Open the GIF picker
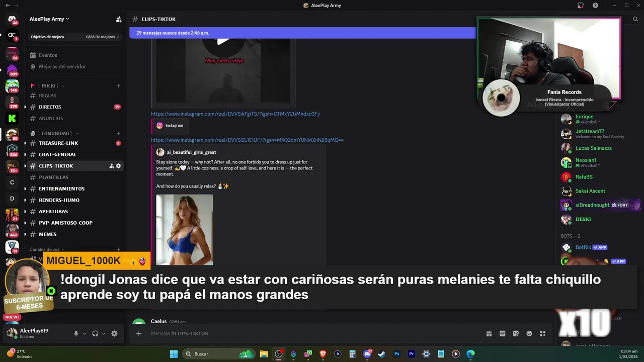 [x=502, y=333]
